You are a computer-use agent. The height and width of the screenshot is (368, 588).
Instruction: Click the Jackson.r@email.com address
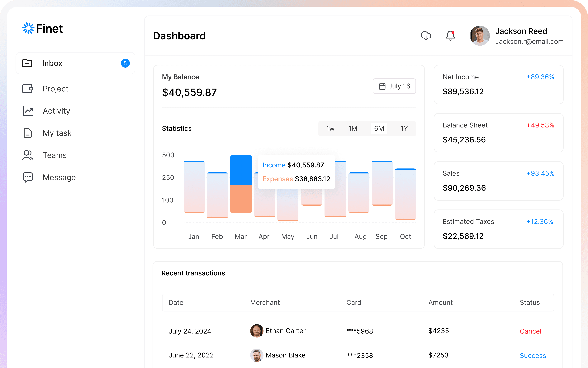click(529, 42)
